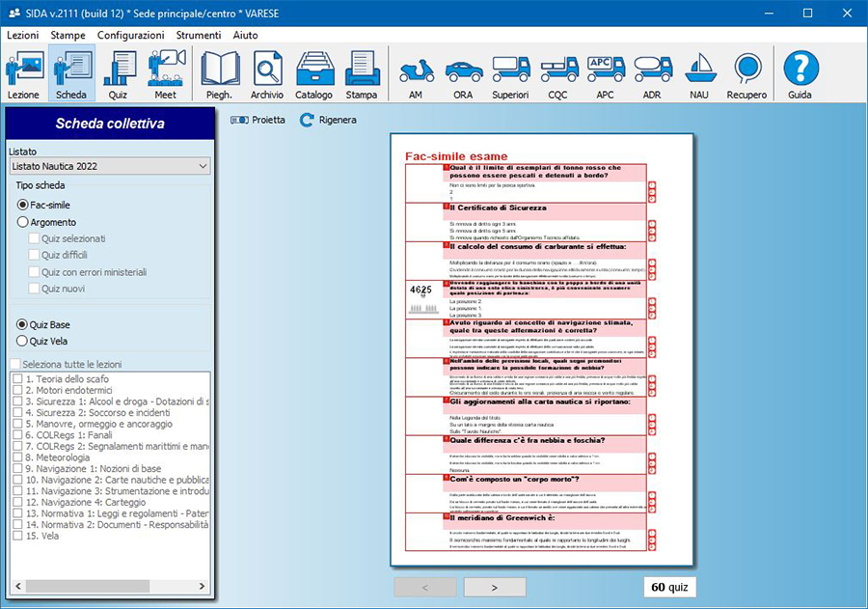Open the Guida help icon

(800, 74)
